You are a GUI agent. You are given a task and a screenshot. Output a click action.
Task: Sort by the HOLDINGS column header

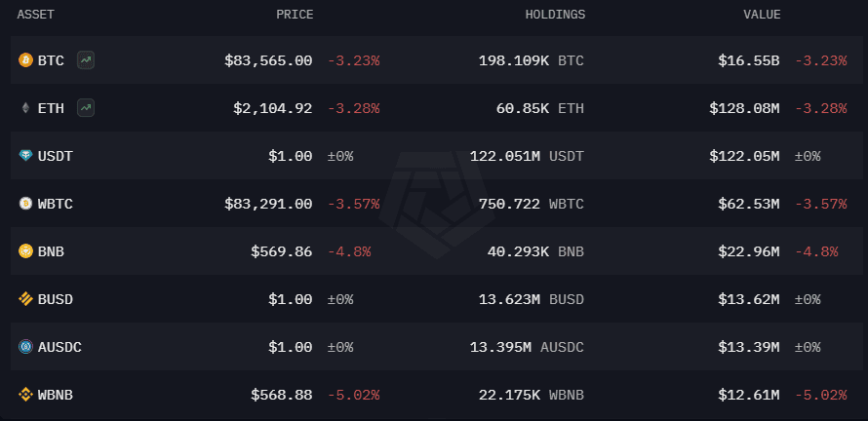[555, 15]
